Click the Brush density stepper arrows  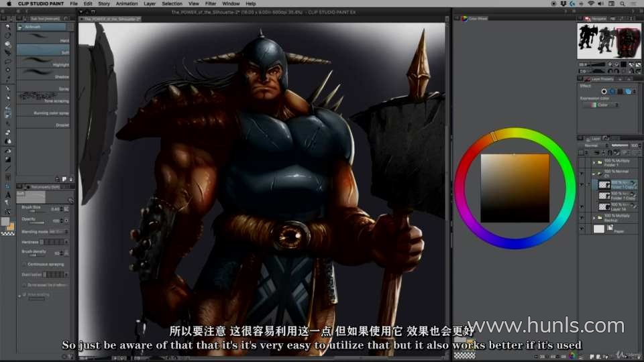[62, 253]
